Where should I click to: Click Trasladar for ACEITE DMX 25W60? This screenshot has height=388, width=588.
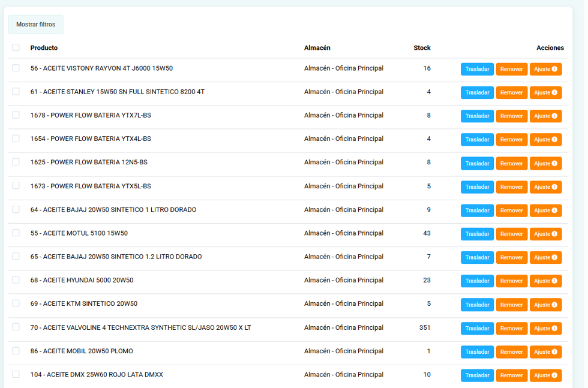click(477, 375)
